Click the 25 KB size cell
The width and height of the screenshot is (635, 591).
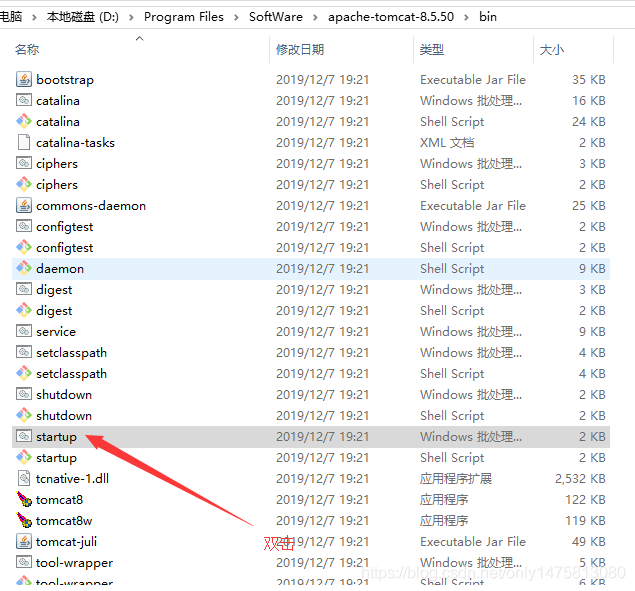[x=588, y=206]
